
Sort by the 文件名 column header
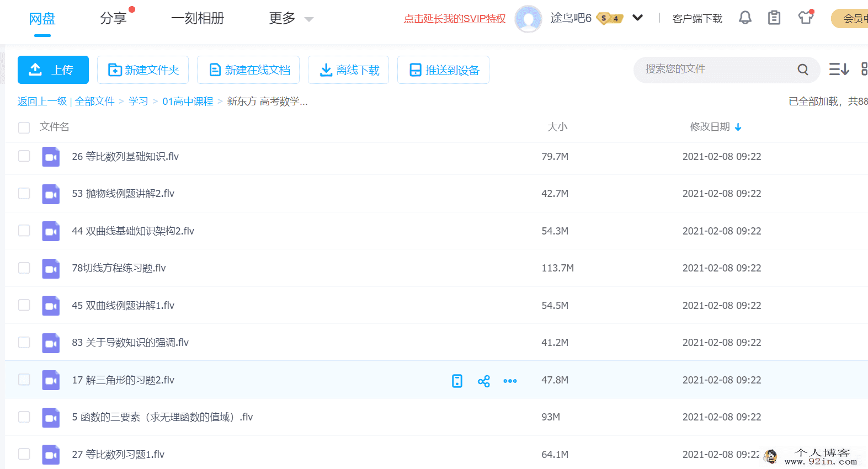54,127
